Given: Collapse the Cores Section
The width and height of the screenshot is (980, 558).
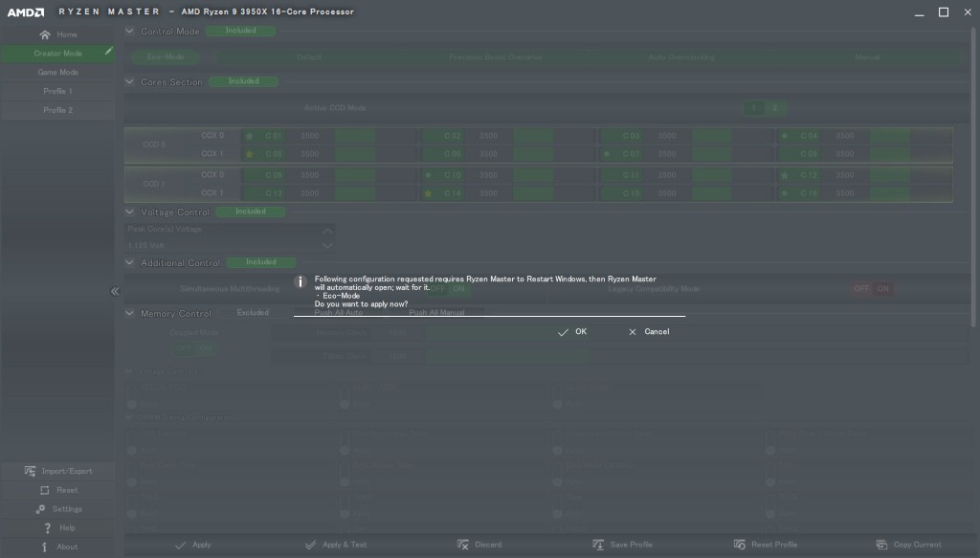Looking at the screenshot, I should pyautogui.click(x=129, y=81).
